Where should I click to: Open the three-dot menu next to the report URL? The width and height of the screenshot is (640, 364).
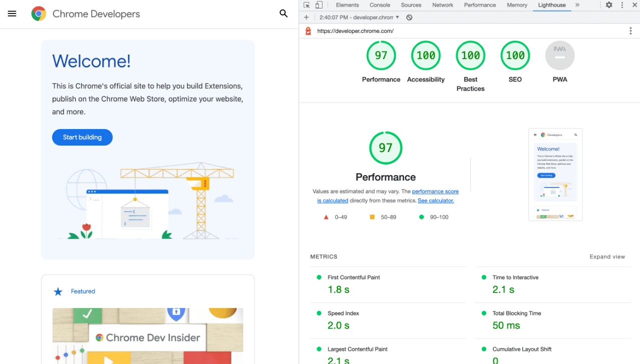click(x=630, y=30)
